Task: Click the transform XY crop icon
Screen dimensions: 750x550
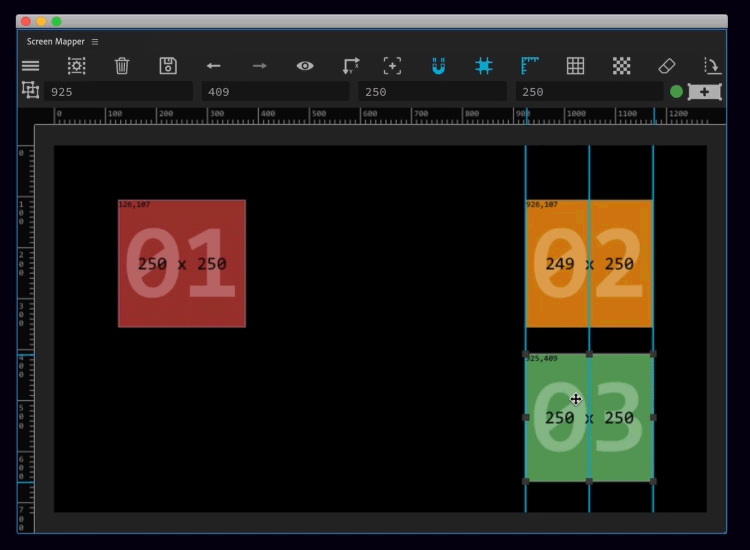Action: tap(351, 66)
